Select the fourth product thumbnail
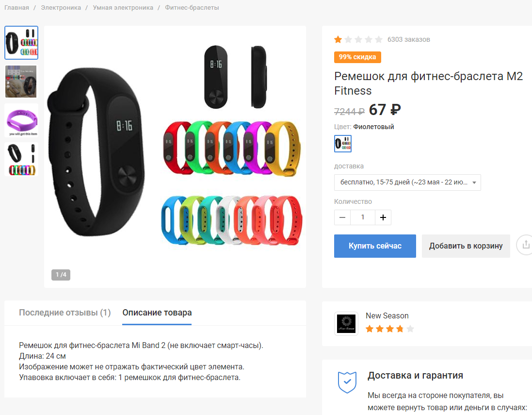The height and width of the screenshot is (415, 532). pyautogui.click(x=21, y=159)
